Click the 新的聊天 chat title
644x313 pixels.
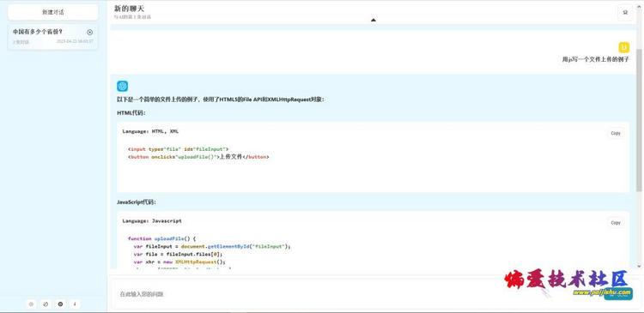click(x=130, y=9)
